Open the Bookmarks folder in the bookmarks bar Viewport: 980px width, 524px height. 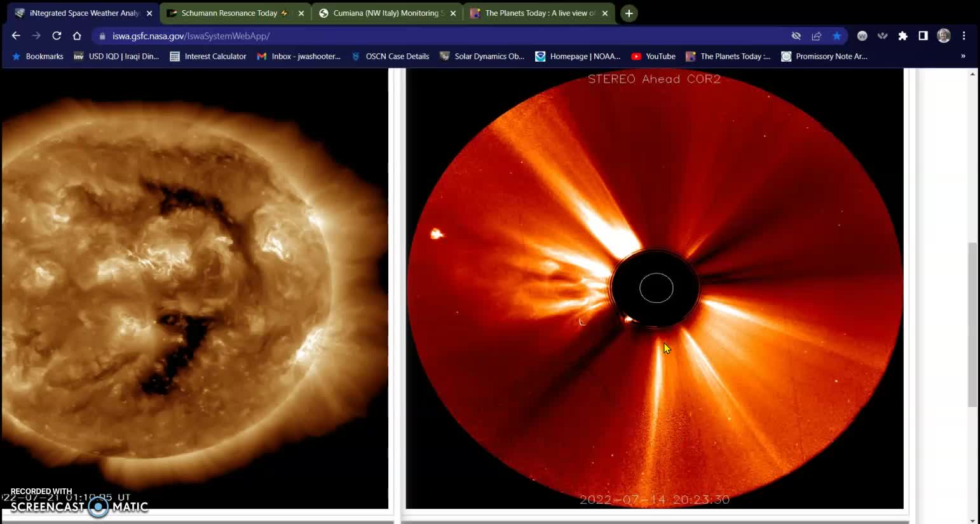click(x=37, y=57)
